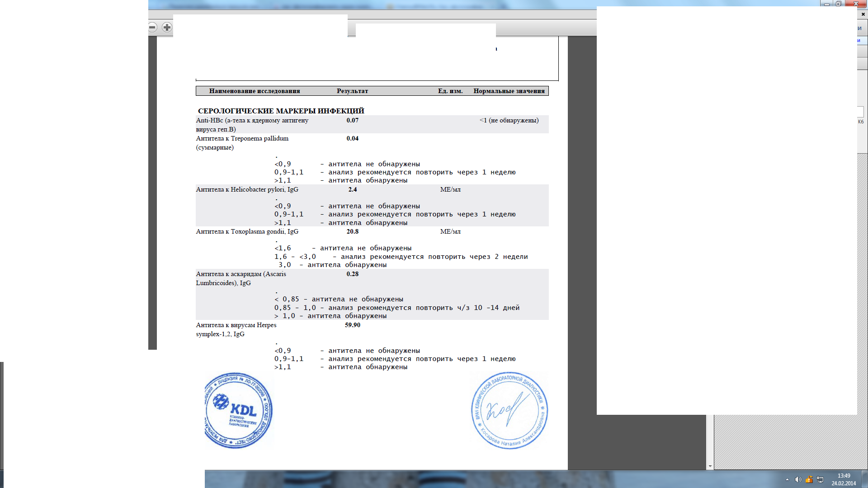Click the scroll-down arrow below the document

[710, 466]
